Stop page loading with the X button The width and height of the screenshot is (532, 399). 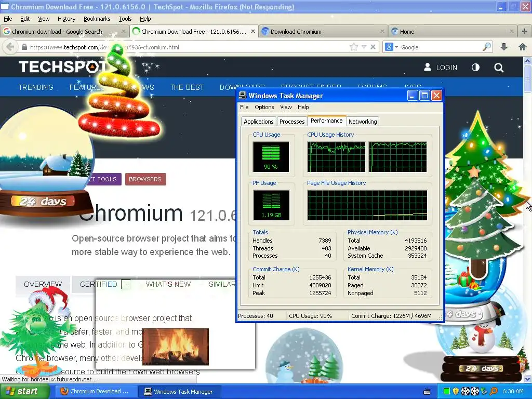tap(373, 47)
